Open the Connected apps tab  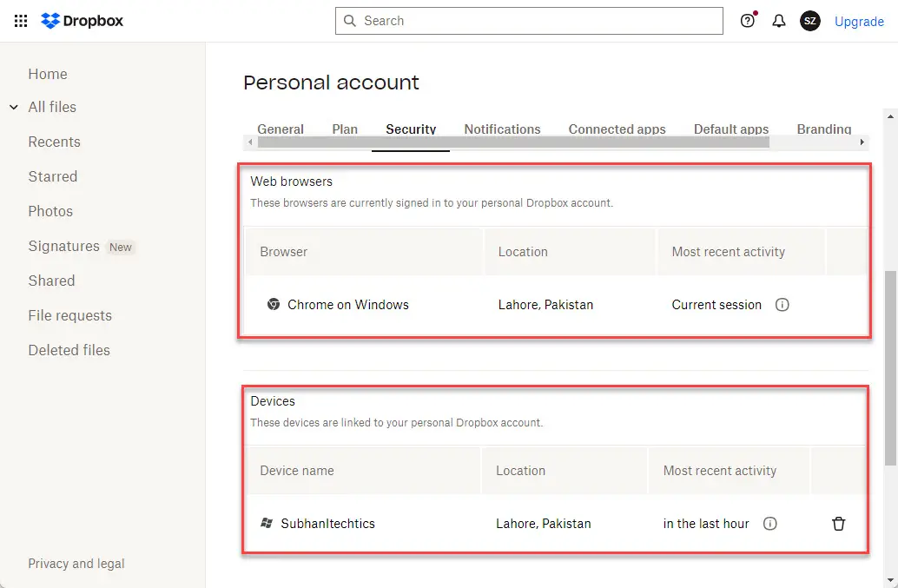tap(617, 129)
